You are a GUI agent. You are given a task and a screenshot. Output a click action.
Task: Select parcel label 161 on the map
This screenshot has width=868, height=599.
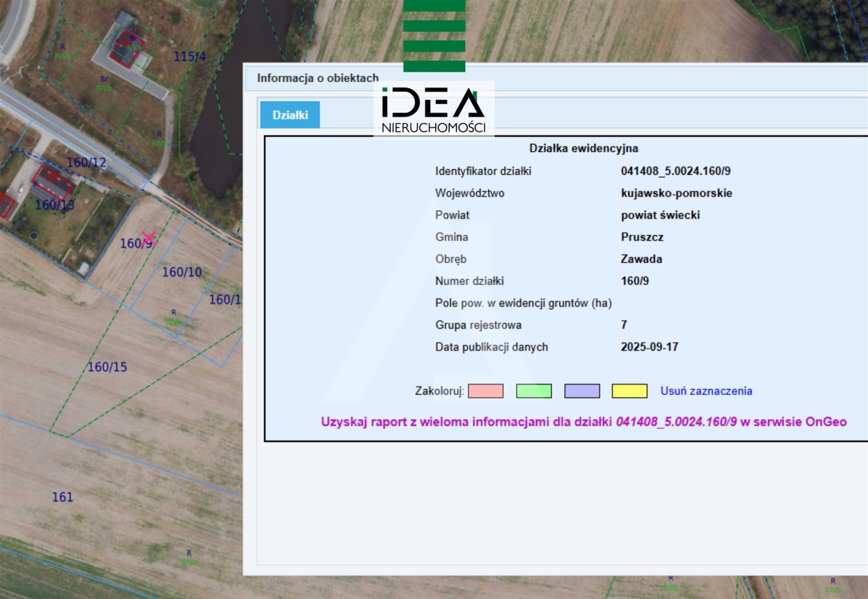62,497
